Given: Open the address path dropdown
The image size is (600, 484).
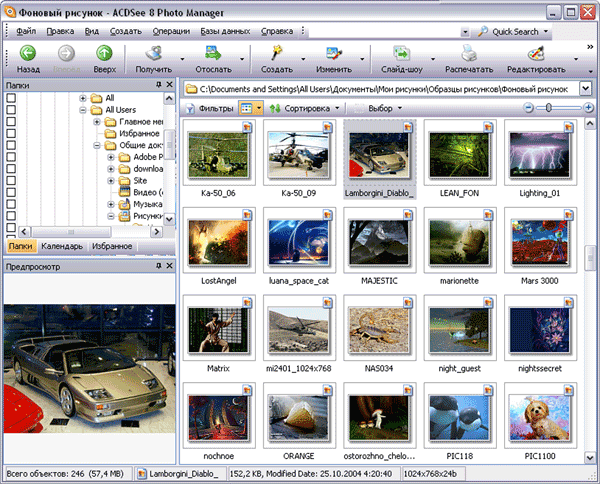Looking at the screenshot, I should tap(585, 89).
